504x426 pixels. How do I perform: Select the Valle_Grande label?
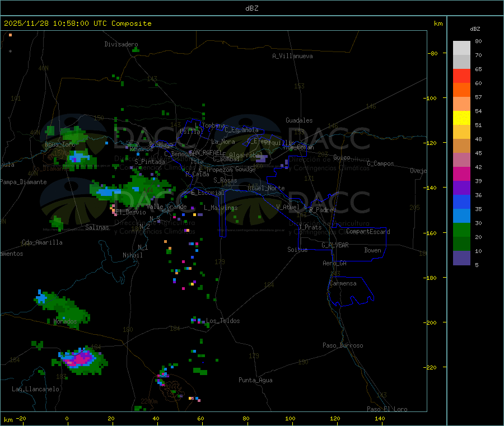[x=166, y=207]
